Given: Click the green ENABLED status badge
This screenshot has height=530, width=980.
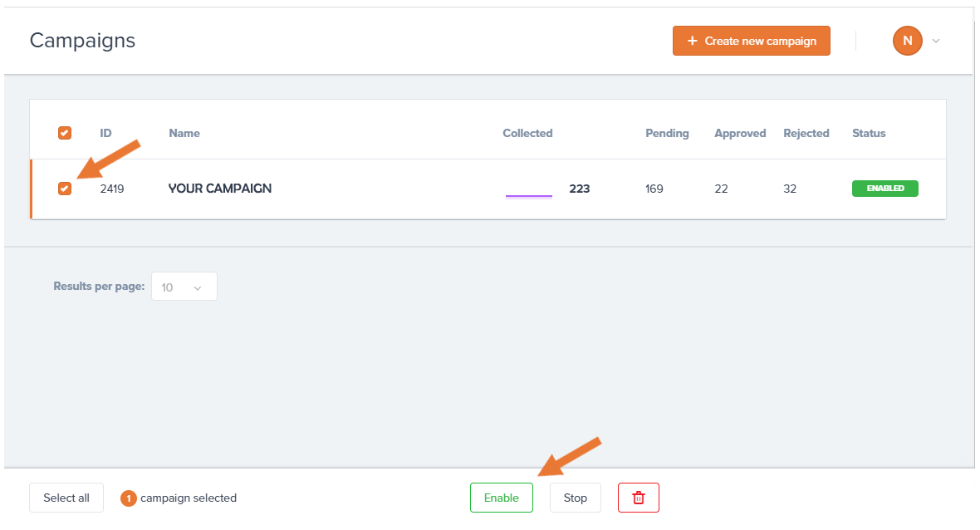Looking at the screenshot, I should coord(884,189).
